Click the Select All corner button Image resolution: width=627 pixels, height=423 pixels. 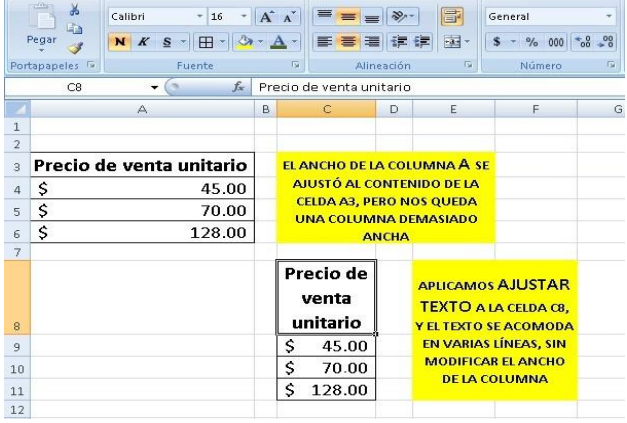(18, 109)
